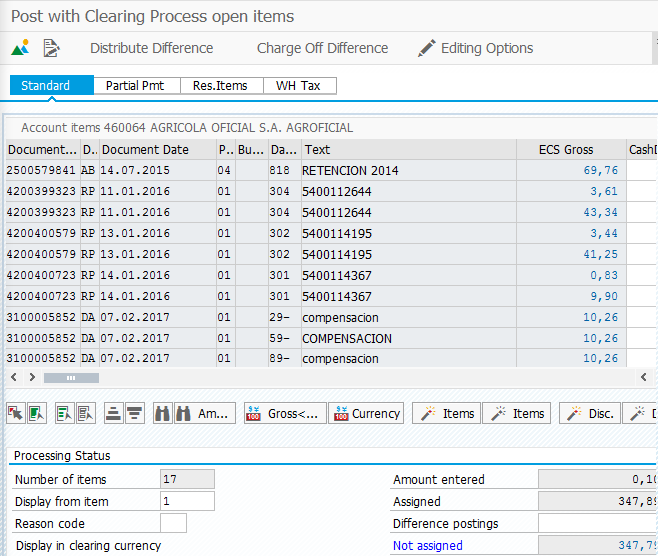The height and width of the screenshot is (556, 658).
Task: Click the Deselect All icon next to Select All
Action: pos(36,413)
